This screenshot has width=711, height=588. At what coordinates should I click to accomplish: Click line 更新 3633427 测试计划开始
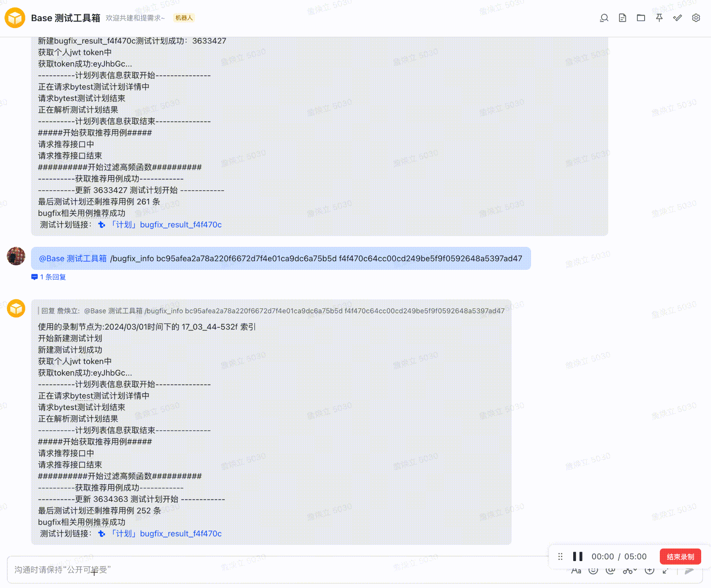pos(131,190)
